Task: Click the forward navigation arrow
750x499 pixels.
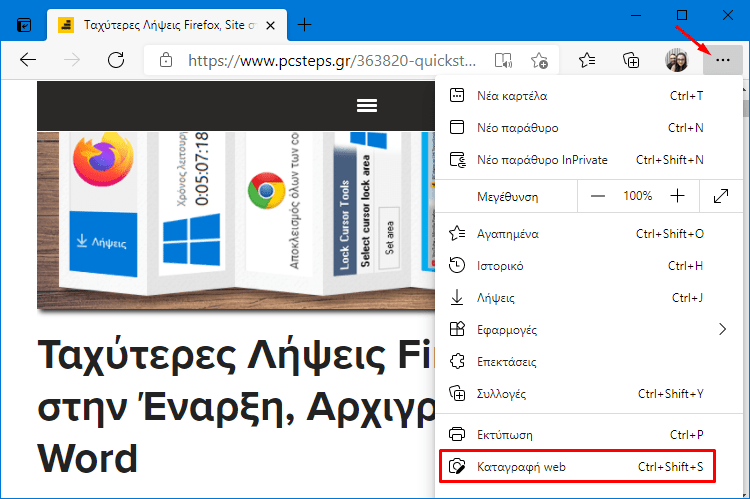Action: click(72, 60)
